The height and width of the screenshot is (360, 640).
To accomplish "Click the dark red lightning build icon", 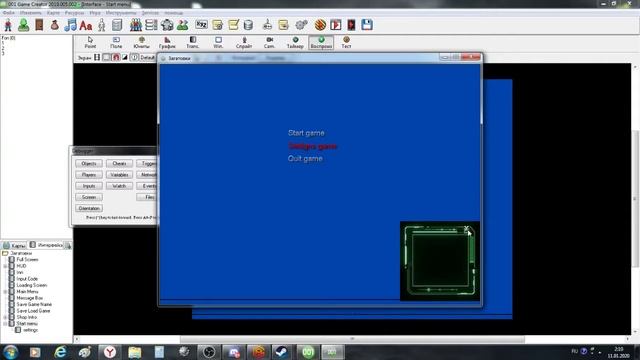I will point(351,25).
